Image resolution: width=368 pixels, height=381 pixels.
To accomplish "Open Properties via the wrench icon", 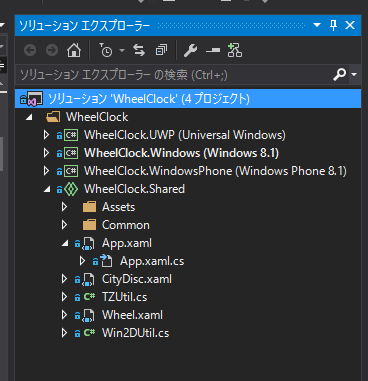I will click(x=190, y=51).
